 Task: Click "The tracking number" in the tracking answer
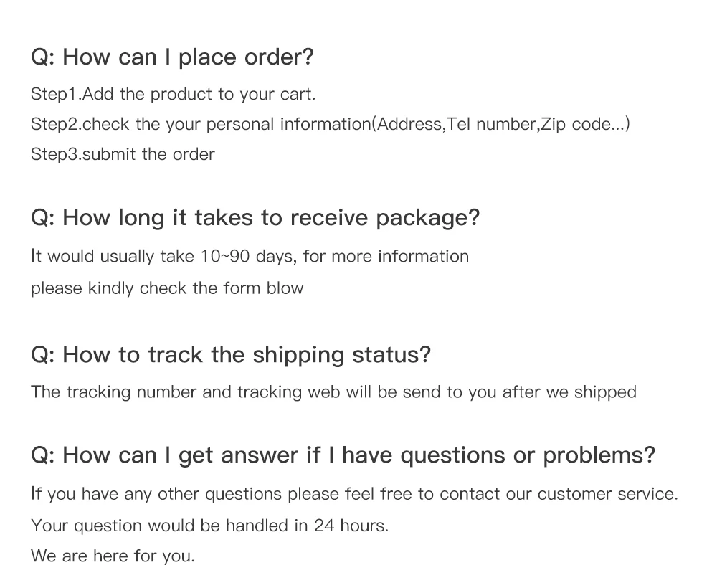pos(114,392)
